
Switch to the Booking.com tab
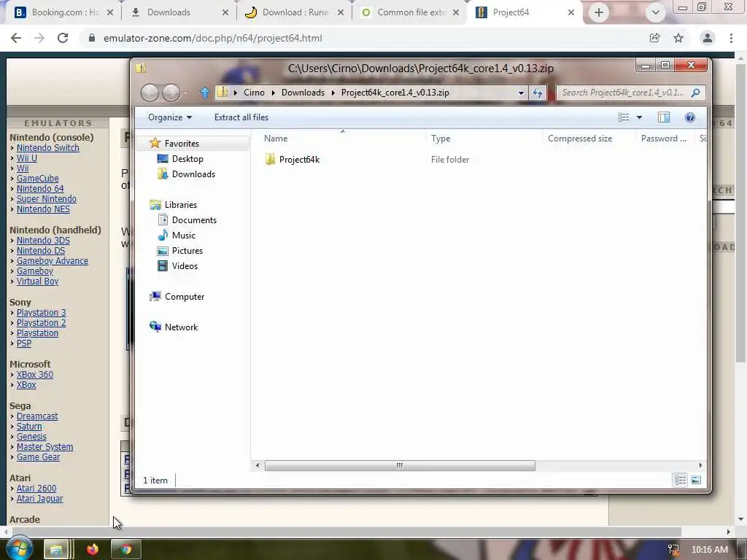tap(63, 12)
